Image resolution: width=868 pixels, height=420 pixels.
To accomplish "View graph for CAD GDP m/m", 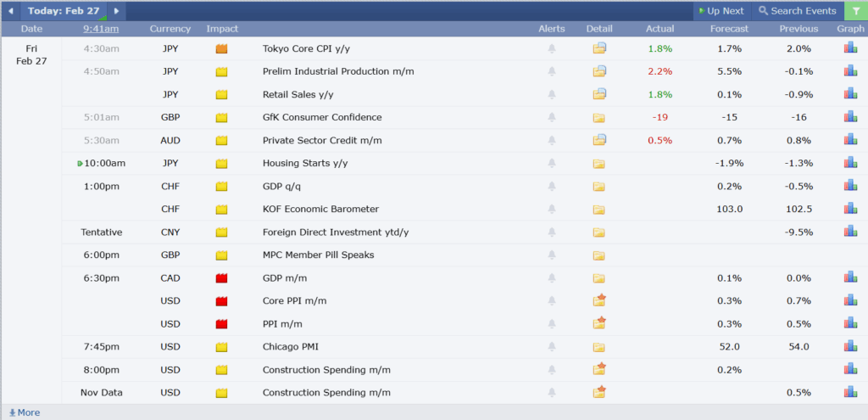I will pos(849,277).
